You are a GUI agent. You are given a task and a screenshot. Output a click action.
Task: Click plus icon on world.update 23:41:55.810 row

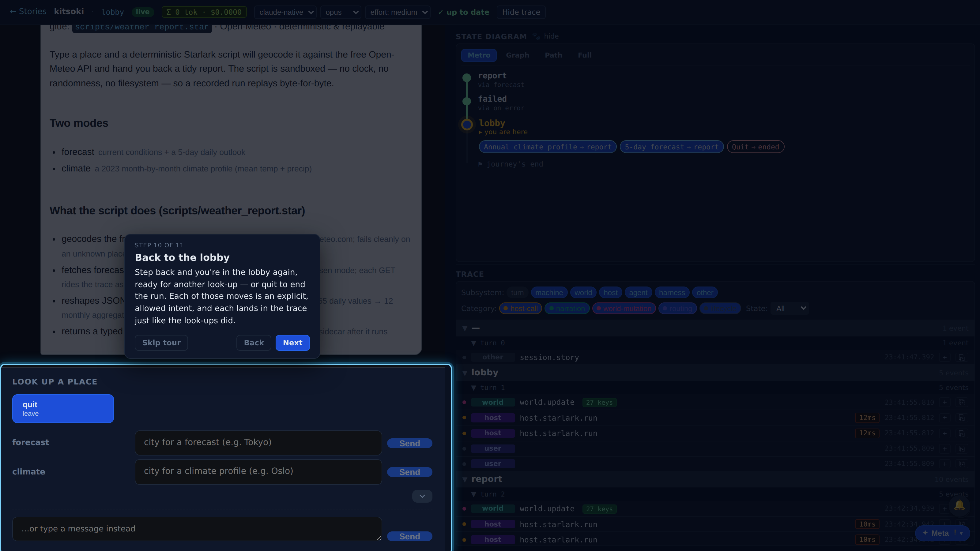coord(944,402)
